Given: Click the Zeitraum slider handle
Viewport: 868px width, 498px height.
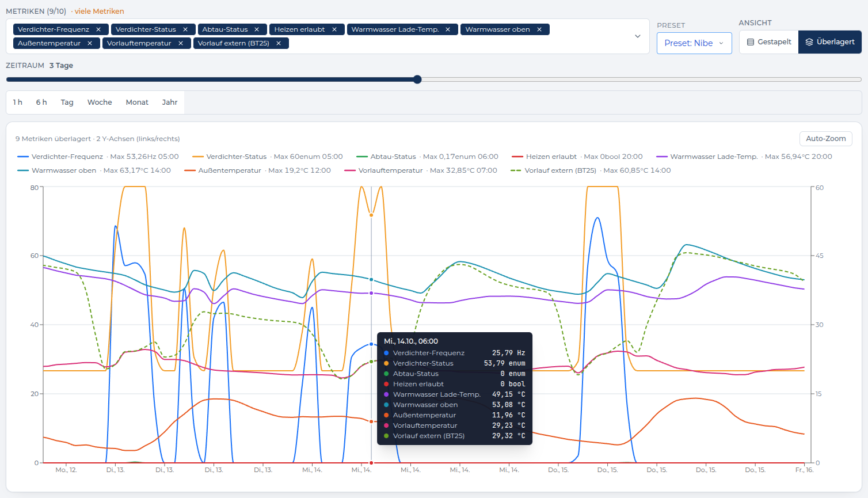Looking at the screenshot, I should pos(417,79).
